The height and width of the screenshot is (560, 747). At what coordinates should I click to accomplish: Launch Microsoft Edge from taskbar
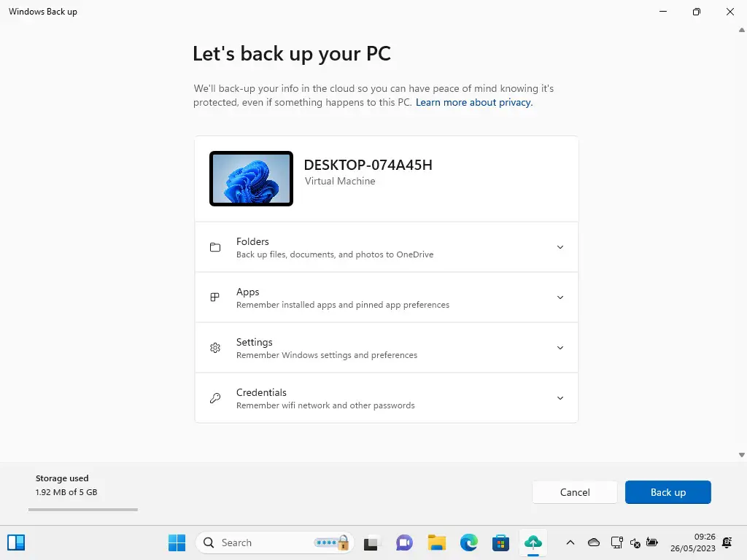click(469, 542)
